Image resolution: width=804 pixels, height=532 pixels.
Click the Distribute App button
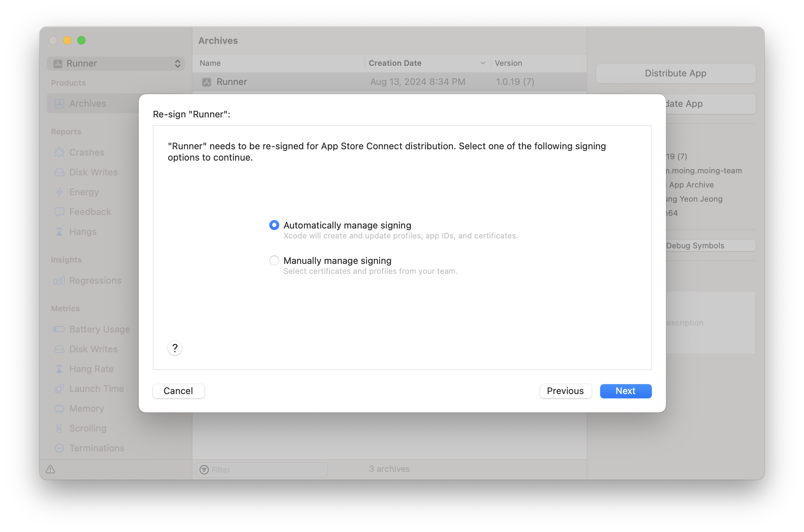[676, 73]
